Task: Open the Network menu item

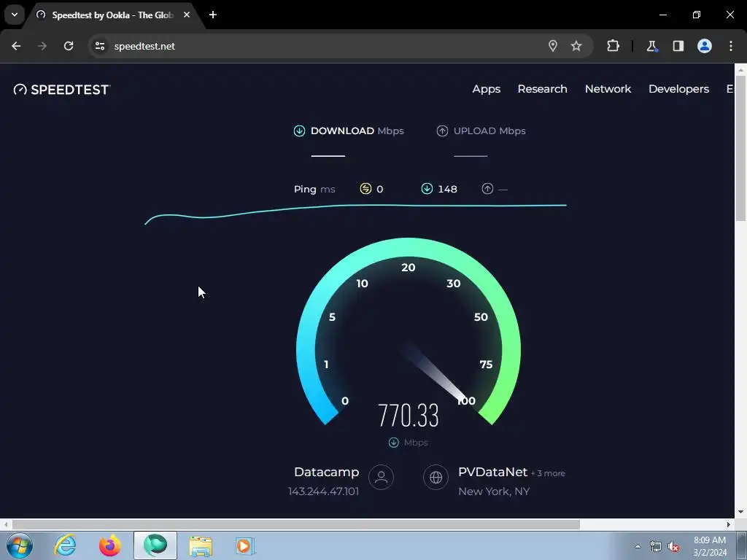Action: point(608,89)
